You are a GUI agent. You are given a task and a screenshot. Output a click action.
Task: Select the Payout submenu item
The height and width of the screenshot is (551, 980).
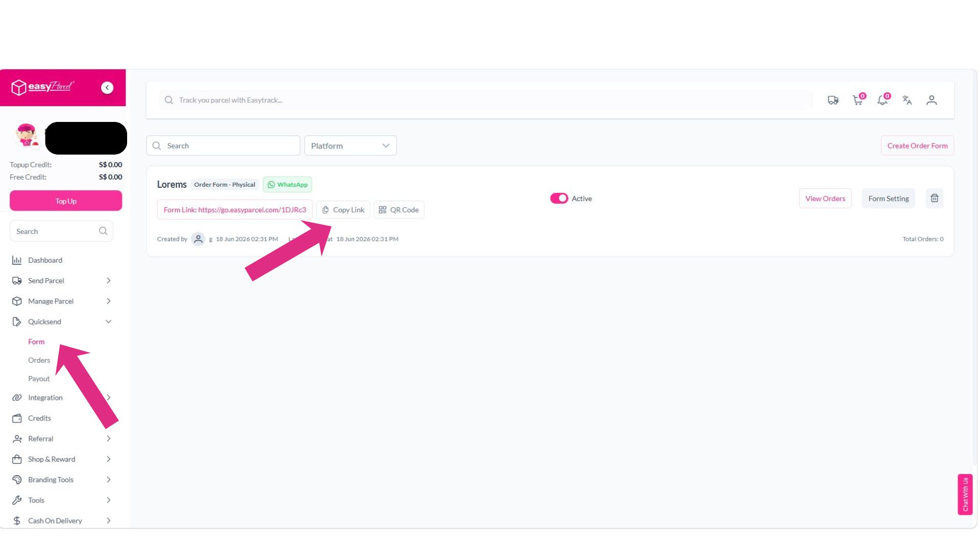39,379
